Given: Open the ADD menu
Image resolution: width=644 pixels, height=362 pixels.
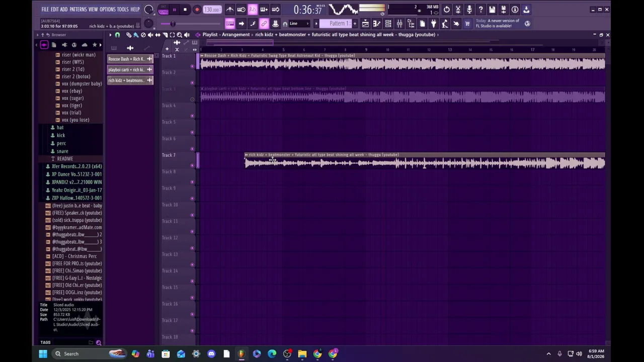Looking at the screenshot, I should point(64,10).
